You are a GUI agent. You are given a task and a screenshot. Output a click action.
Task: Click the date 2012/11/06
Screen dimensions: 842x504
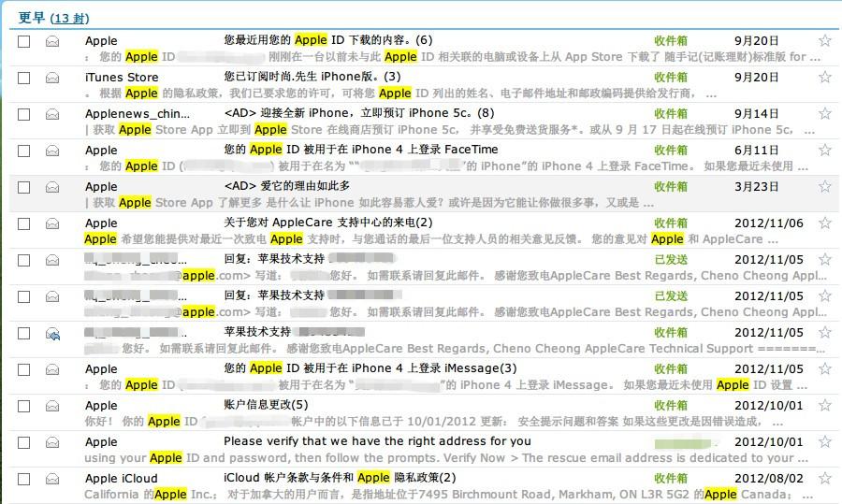pos(769,223)
